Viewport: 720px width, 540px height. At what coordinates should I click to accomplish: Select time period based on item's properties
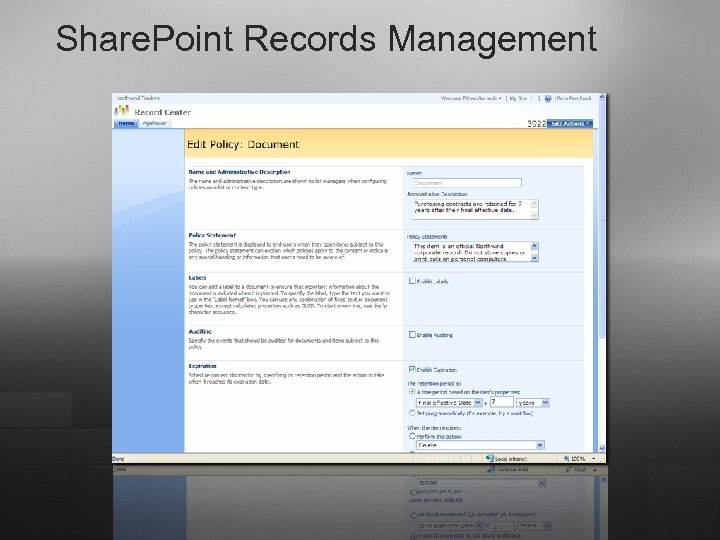click(412, 392)
